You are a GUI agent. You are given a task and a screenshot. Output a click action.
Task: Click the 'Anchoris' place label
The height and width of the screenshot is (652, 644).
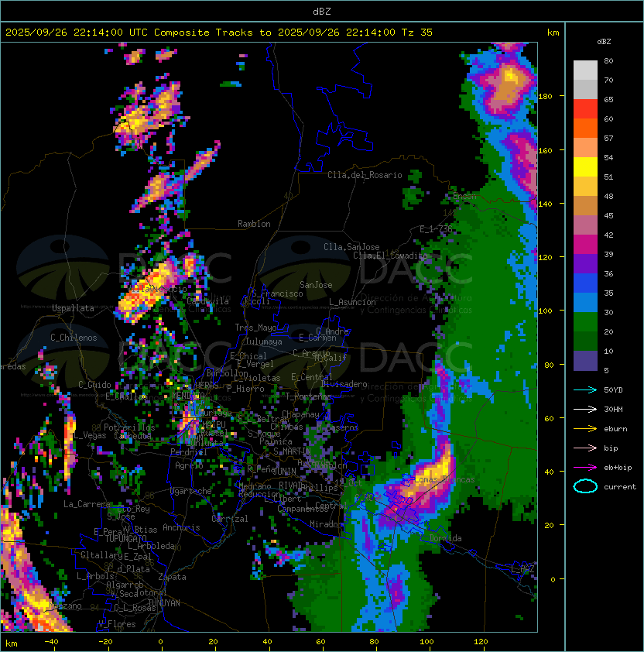click(x=181, y=527)
